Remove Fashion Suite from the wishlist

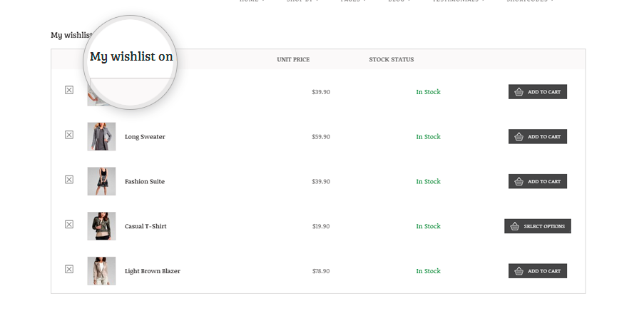[69, 180]
